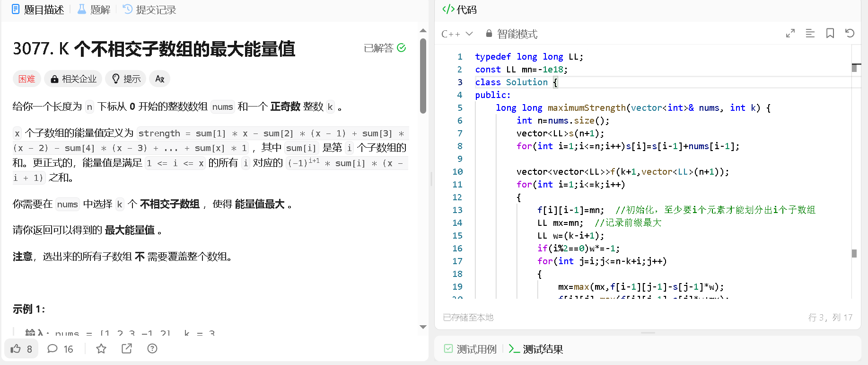
Task: Share the problem via external link icon
Action: coord(127,349)
